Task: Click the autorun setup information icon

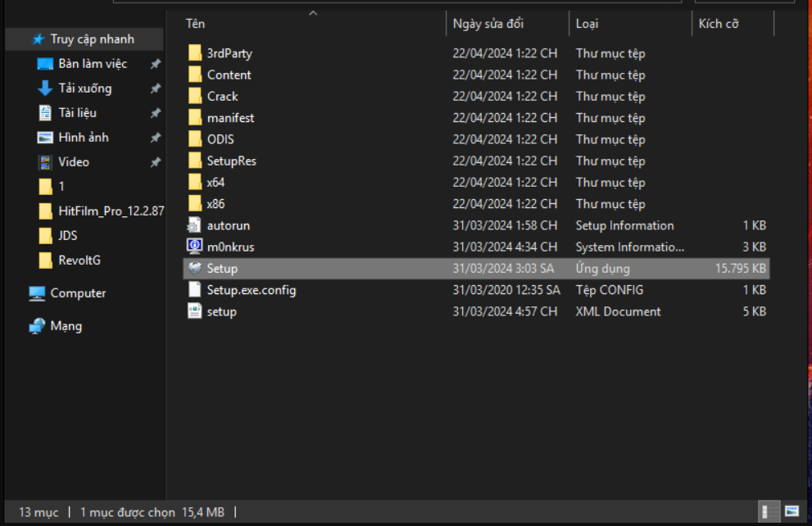Action: point(194,225)
